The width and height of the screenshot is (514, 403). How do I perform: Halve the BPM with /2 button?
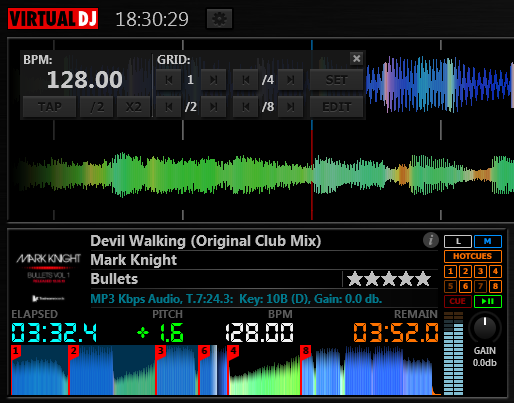click(x=97, y=107)
